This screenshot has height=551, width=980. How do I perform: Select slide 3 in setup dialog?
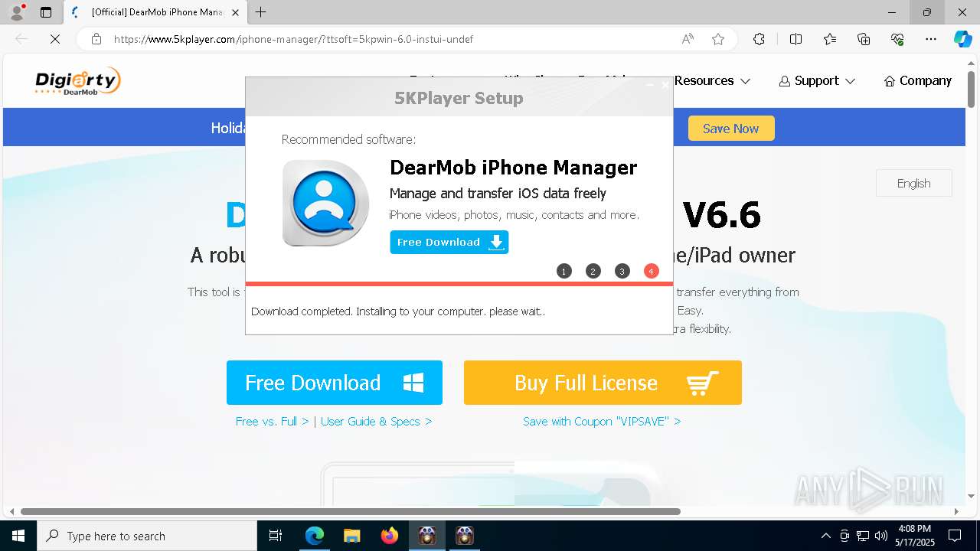622,271
